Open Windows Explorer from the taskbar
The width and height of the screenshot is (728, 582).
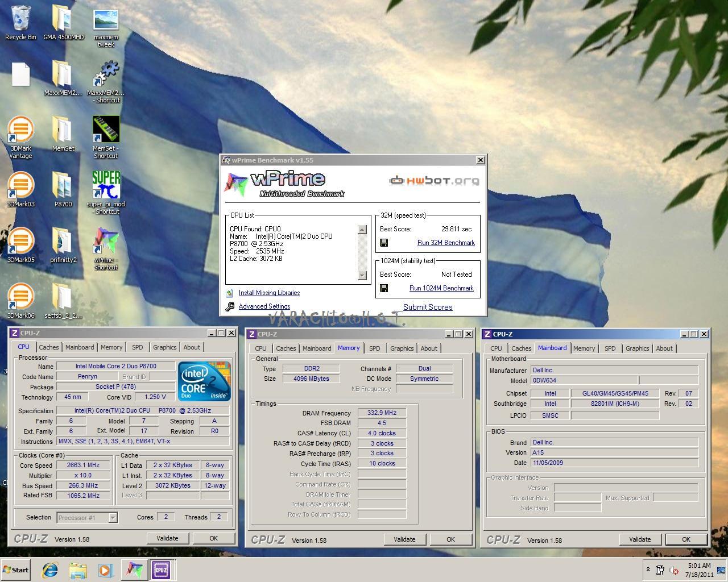tap(78, 570)
